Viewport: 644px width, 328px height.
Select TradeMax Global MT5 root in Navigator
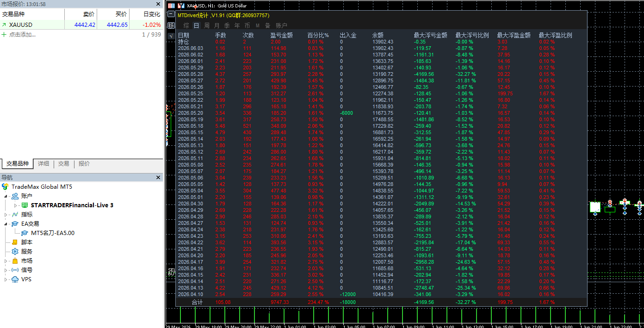pos(42,187)
